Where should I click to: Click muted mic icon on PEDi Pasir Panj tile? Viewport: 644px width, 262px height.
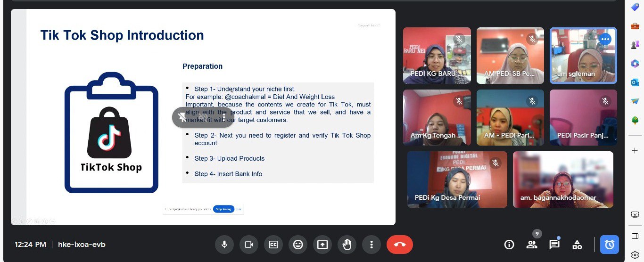605,101
